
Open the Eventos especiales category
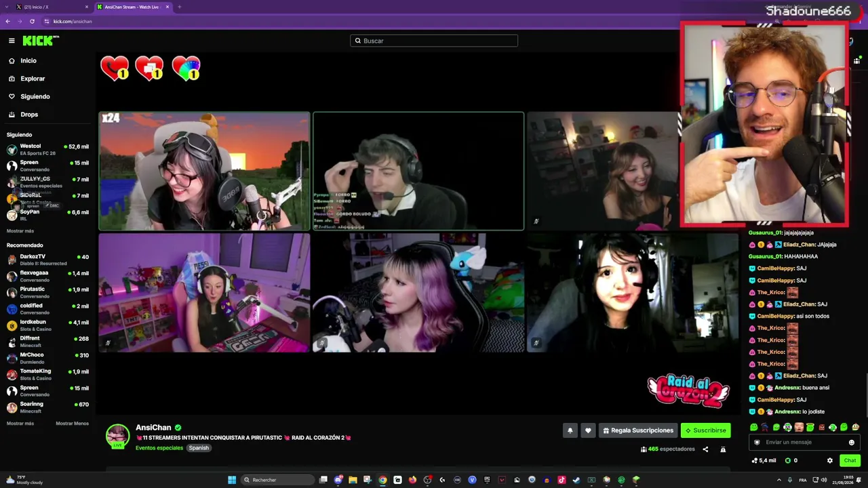[x=159, y=448]
